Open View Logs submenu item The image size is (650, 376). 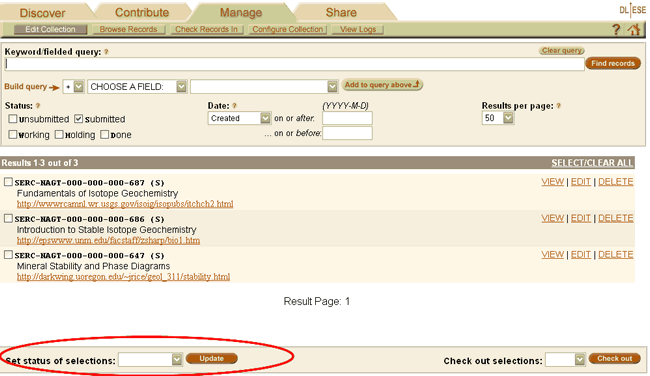tap(358, 29)
